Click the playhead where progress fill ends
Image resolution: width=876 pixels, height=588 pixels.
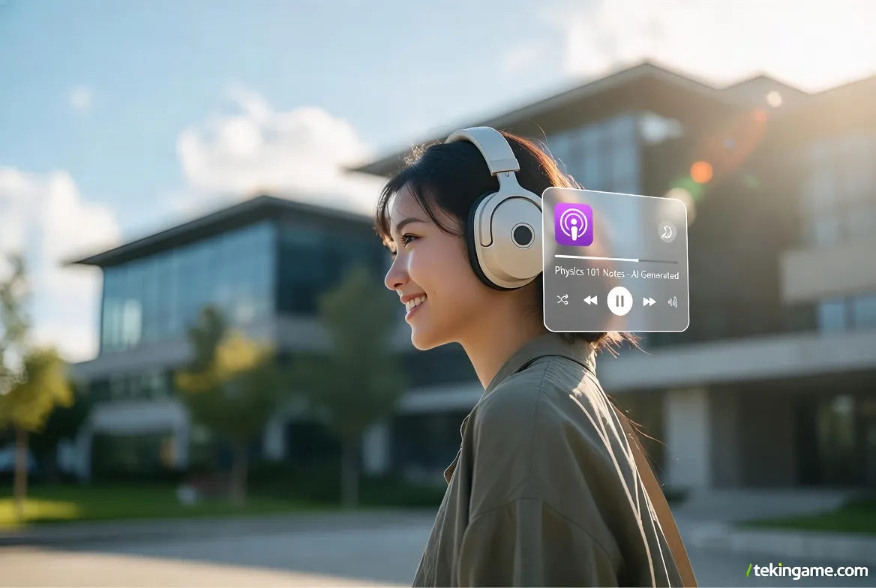pyautogui.click(x=639, y=259)
